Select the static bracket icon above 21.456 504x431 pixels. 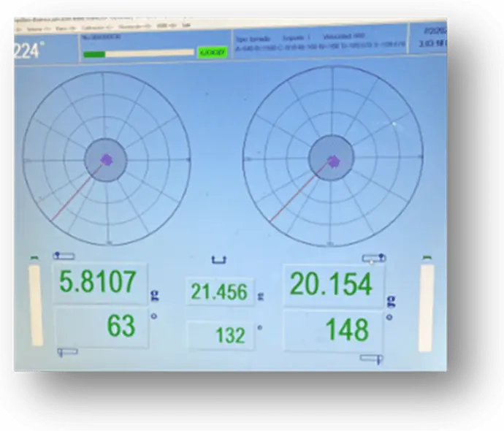point(218,259)
